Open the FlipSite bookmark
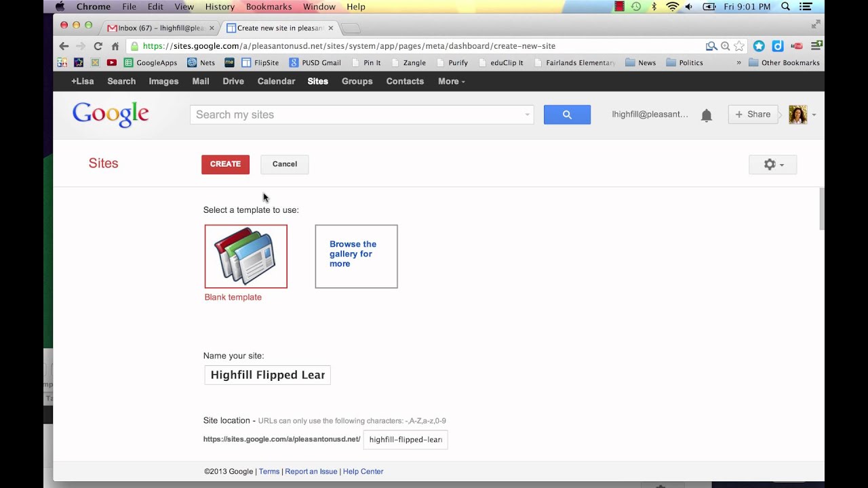Image resolution: width=868 pixels, height=488 pixels. pos(260,62)
